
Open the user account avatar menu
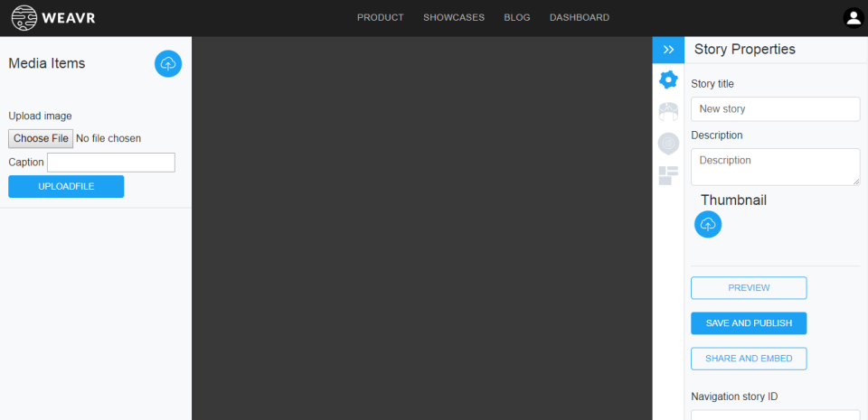[x=853, y=18]
